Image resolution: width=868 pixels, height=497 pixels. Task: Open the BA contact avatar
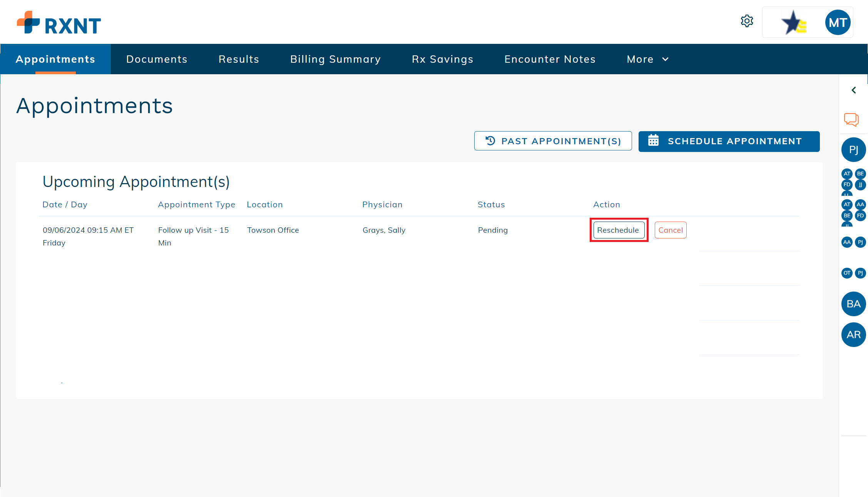coord(853,304)
